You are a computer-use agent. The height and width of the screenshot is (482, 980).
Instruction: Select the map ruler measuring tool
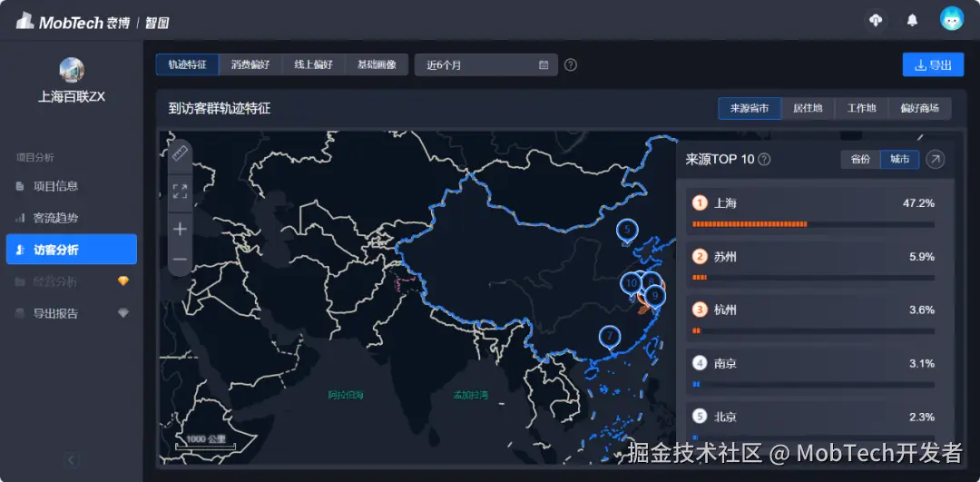pos(180,152)
